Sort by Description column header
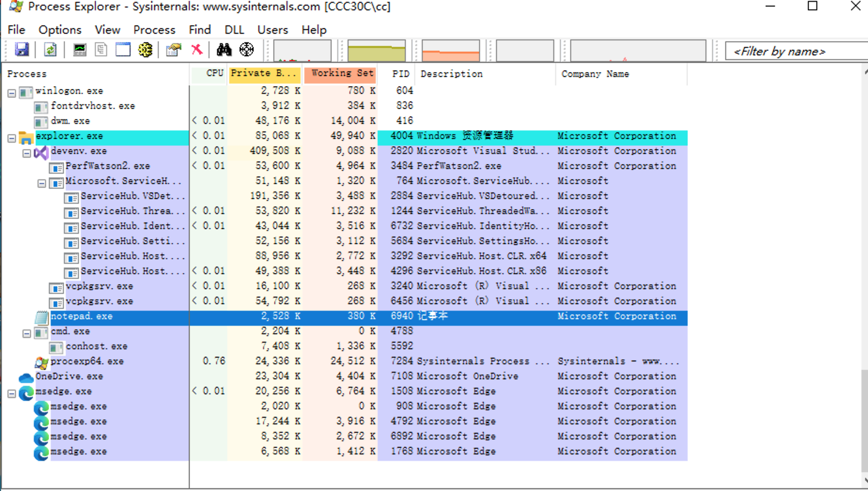 click(486, 74)
